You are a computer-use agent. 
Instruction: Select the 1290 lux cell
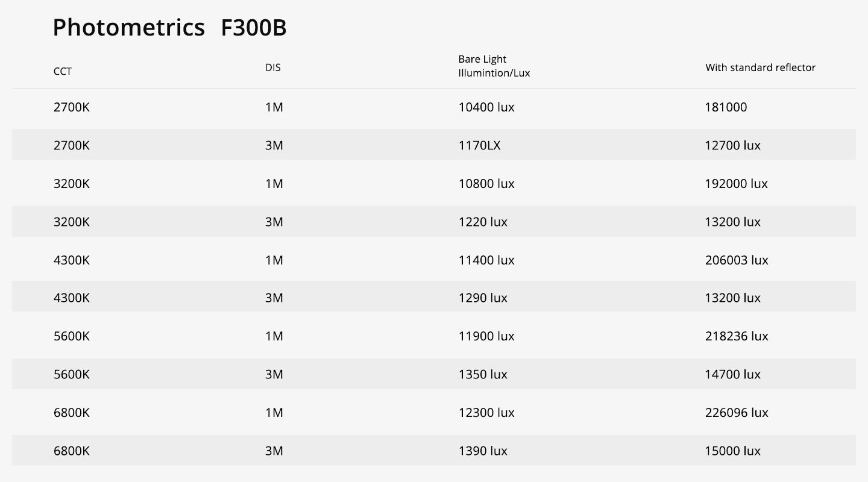[x=483, y=298]
